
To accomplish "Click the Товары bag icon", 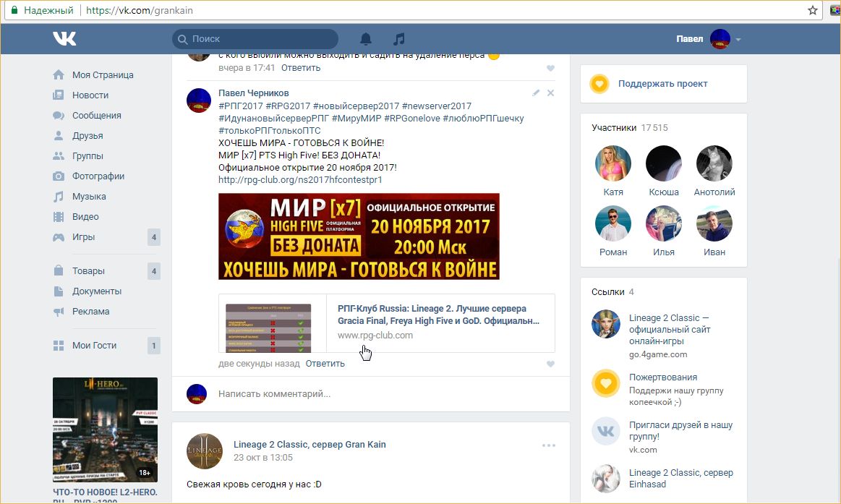I will 59,270.
